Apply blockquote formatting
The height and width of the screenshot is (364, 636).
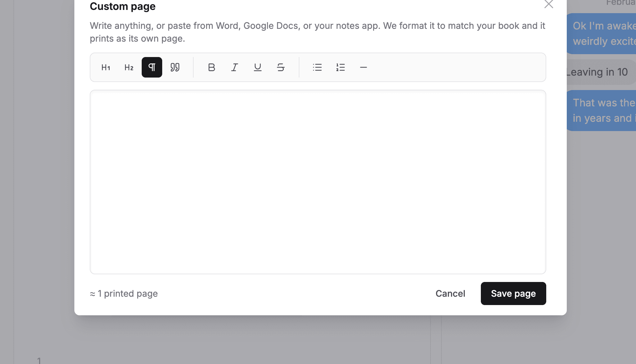tap(175, 67)
